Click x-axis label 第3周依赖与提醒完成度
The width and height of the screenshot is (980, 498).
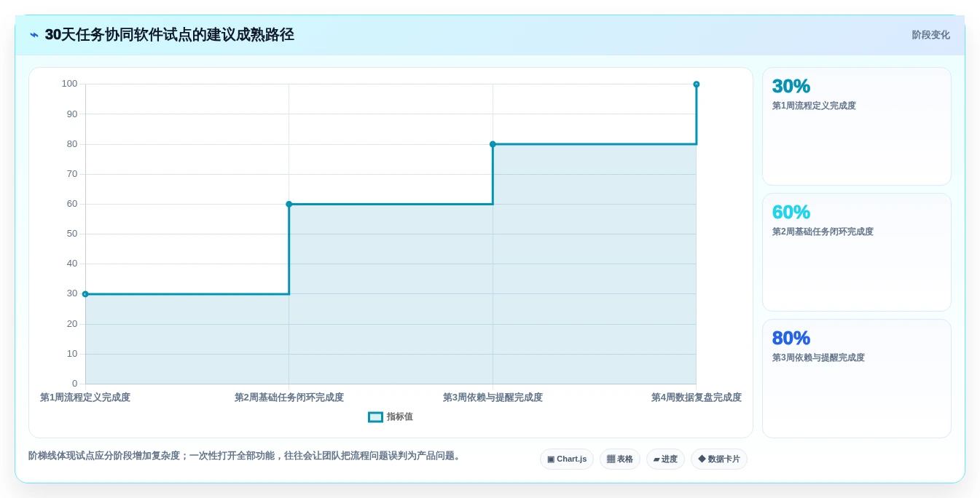493,398
